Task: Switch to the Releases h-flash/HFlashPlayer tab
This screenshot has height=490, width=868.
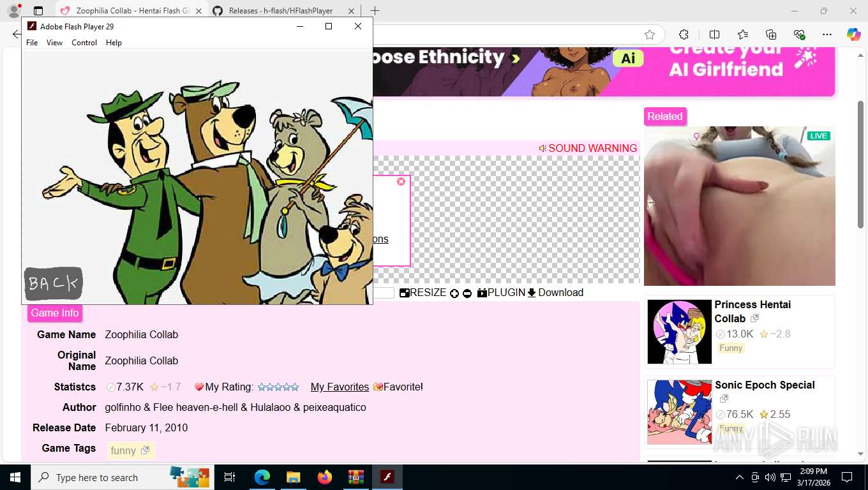Action: (281, 11)
